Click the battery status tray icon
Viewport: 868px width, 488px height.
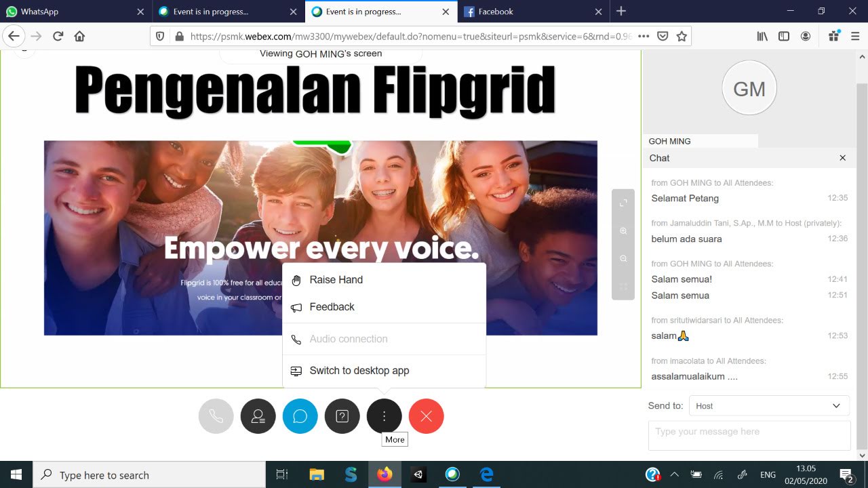[x=696, y=474]
